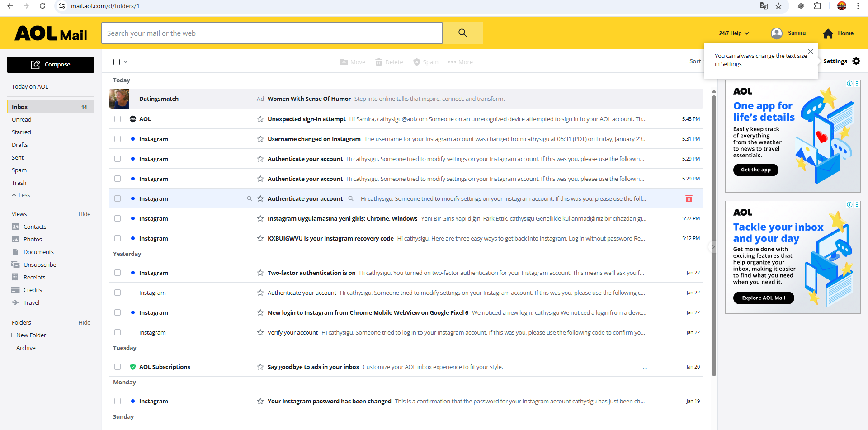The width and height of the screenshot is (868, 430).
Task: Open the Archive folder
Action: pyautogui.click(x=26, y=348)
